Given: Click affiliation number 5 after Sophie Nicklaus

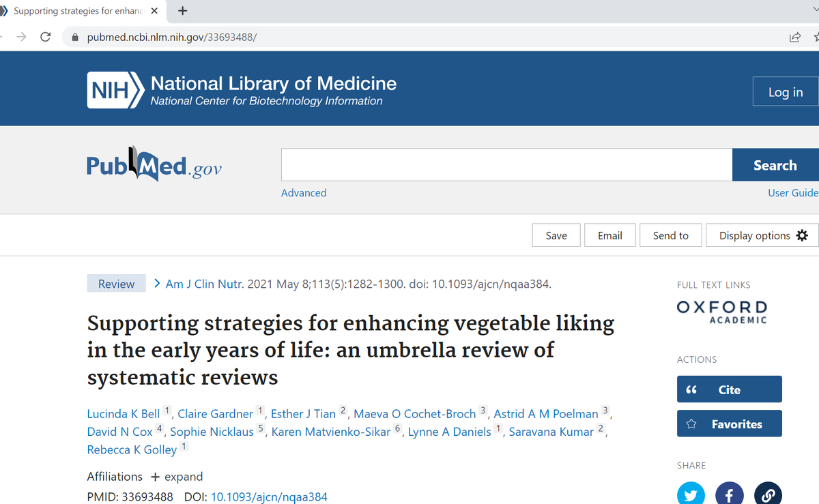Looking at the screenshot, I should 261,429.
